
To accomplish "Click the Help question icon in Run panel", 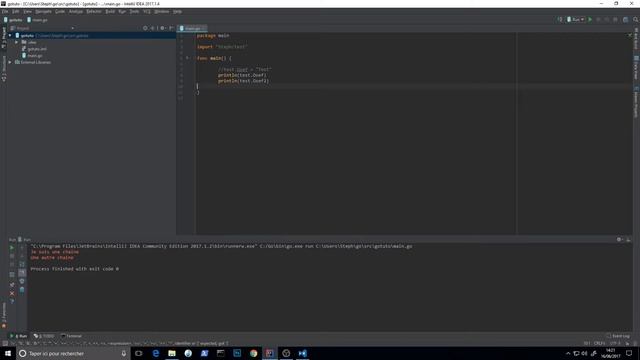I will click(12, 302).
